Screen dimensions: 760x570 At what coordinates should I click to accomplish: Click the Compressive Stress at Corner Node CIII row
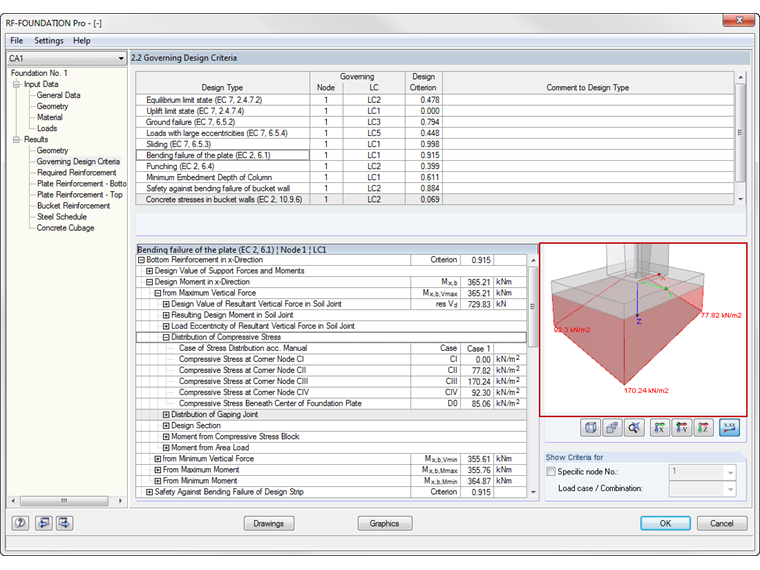coord(332,381)
